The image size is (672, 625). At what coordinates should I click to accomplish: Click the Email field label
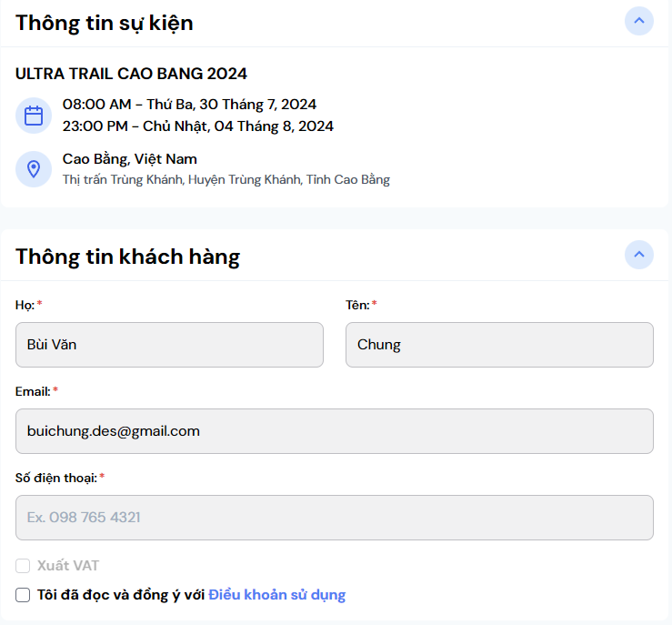point(33,391)
